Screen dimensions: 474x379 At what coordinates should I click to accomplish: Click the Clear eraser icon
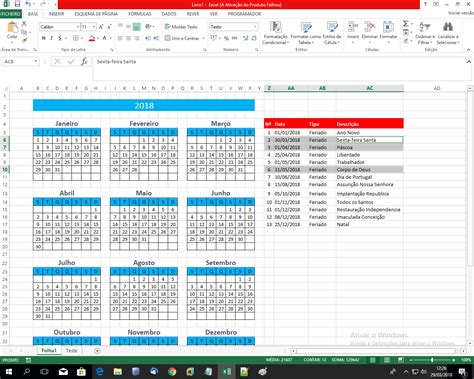[406, 41]
